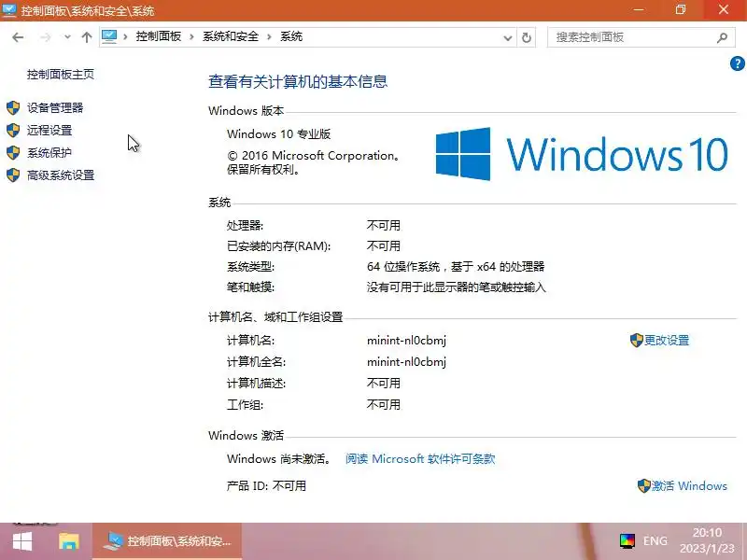Click shield icon next to 更改设置

[637, 340]
